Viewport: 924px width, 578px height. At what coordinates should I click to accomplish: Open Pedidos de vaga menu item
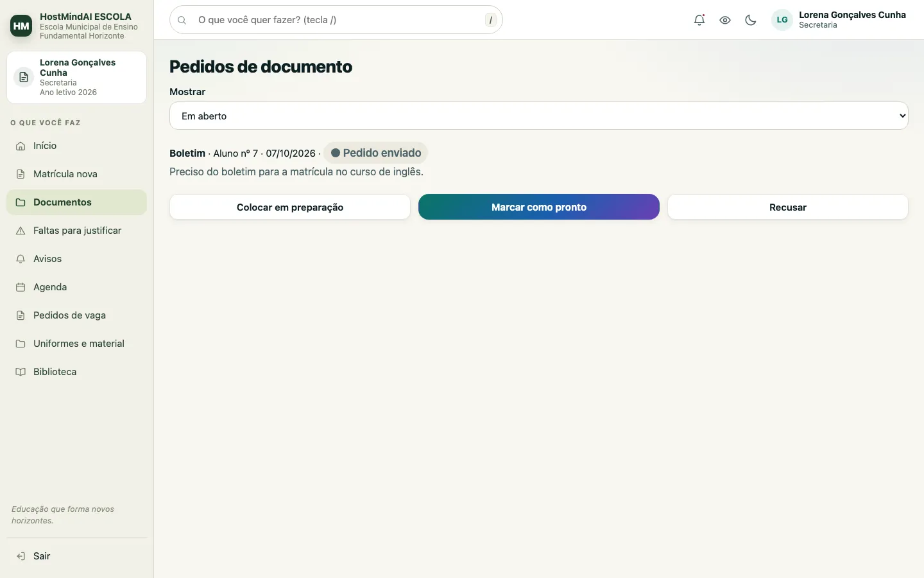pyautogui.click(x=76, y=315)
